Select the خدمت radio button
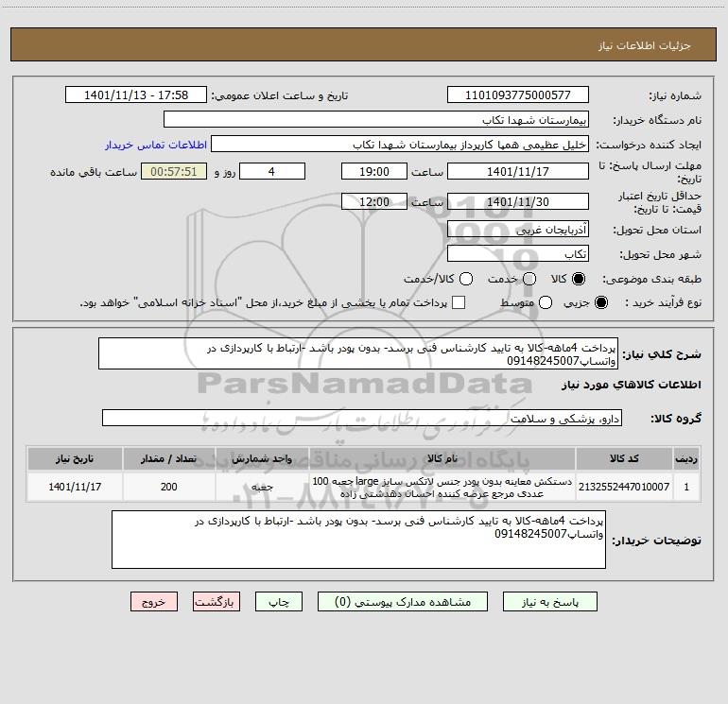728x704 pixels. tap(529, 279)
